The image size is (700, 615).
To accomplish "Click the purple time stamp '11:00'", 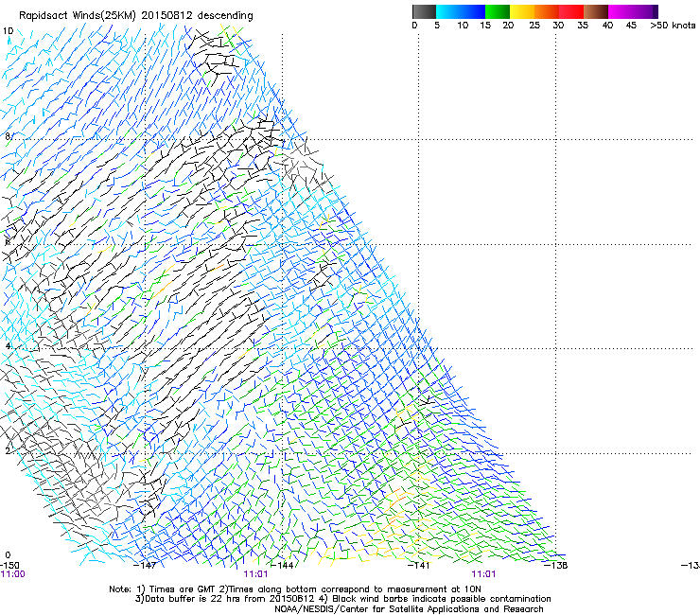I will coord(12,574).
